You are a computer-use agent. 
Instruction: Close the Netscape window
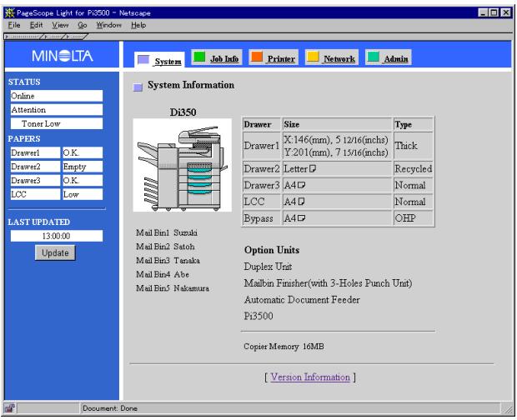(x=506, y=12)
